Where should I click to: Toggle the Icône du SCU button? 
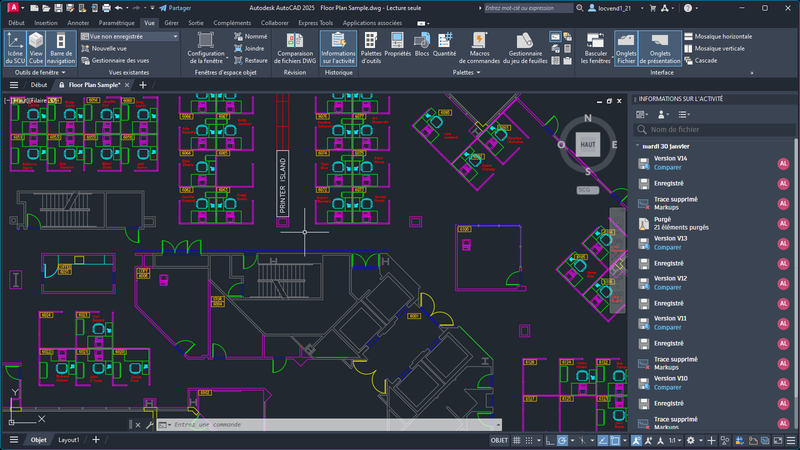coord(15,48)
